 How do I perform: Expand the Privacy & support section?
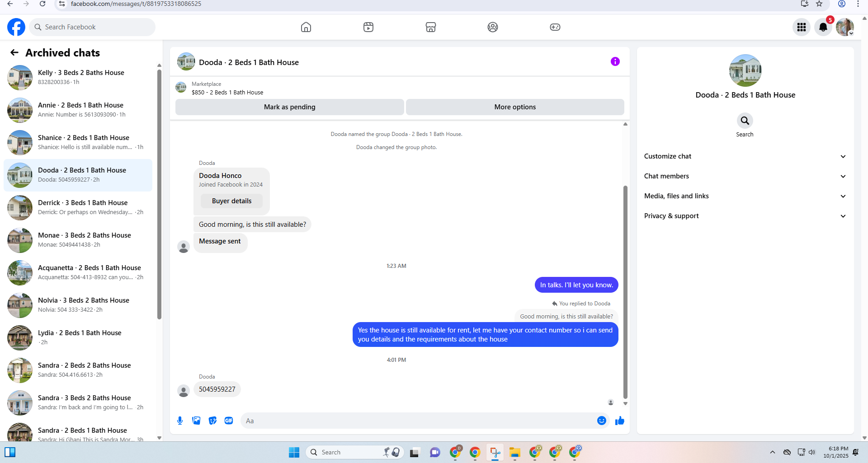coord(745,216)
